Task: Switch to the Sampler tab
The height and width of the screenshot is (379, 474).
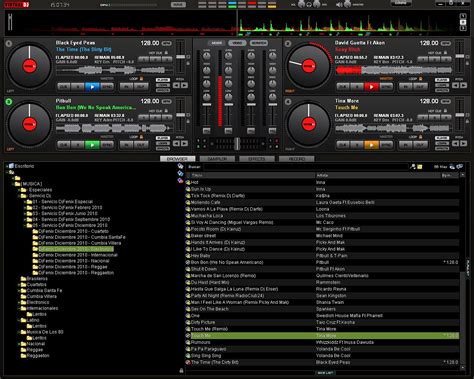Action: pyautogui.click(x=217, y=159)
